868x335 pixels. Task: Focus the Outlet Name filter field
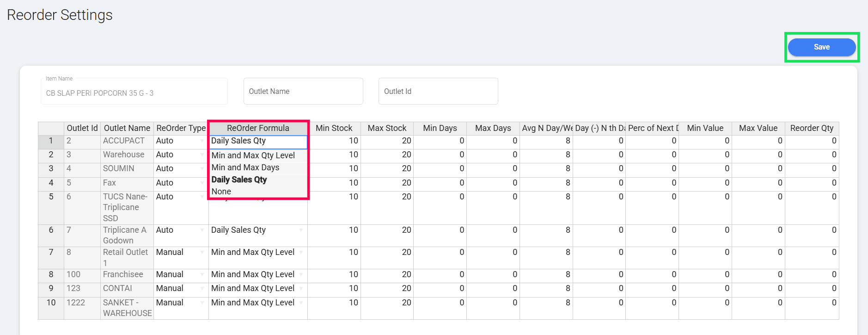tap(303, 92)
